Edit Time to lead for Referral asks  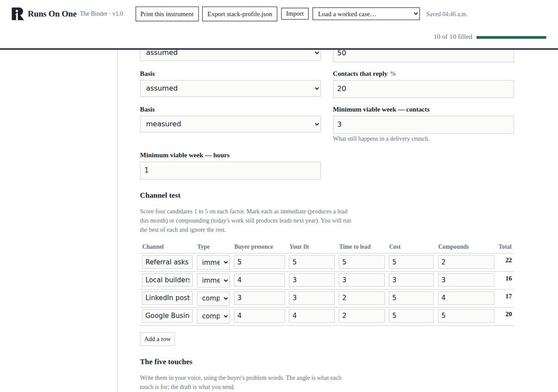[x=362, y=262]
